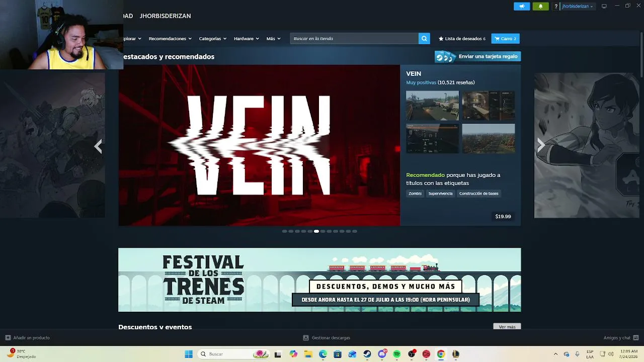The height and width of the screenshot is (362, 644).
Task: Open League of Legends taskbar icon
Action: pos(456,354)
